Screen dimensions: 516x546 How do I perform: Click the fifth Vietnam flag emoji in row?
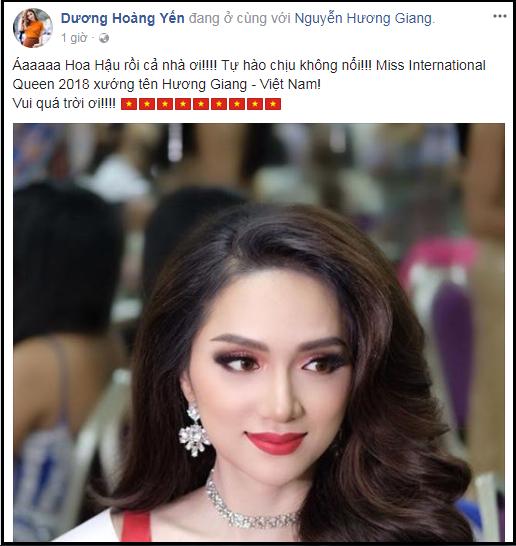click(201, 104)
